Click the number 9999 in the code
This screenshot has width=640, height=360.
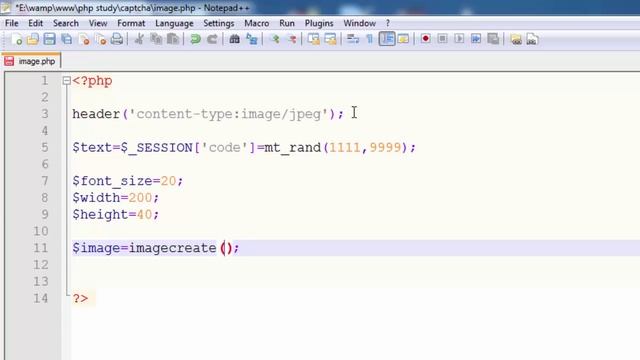tap(385, 147)
